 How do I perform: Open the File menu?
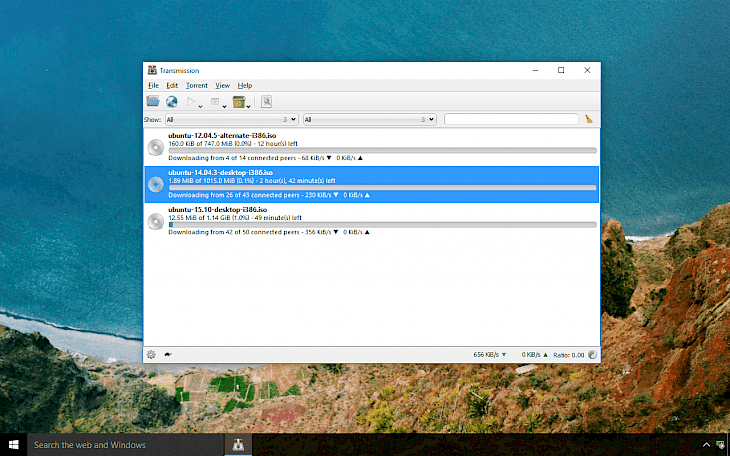(153, 85)
